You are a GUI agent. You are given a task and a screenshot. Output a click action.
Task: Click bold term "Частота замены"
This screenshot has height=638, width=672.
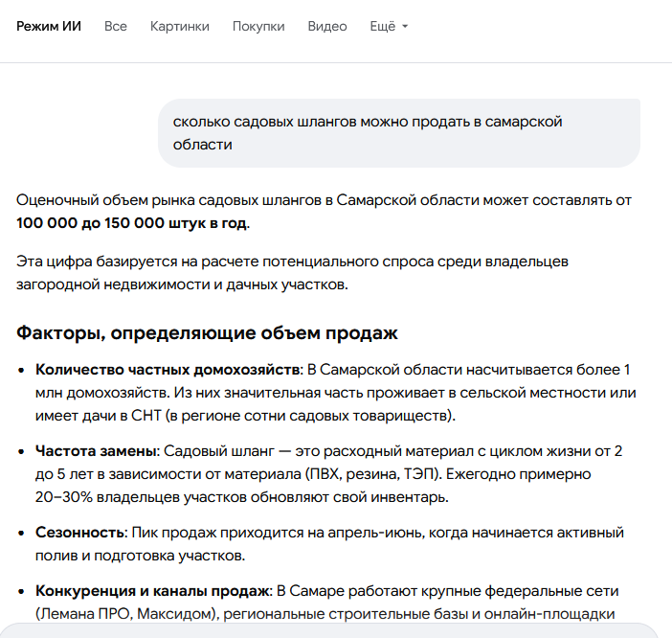pyautogui.click(x=96, y=450)
